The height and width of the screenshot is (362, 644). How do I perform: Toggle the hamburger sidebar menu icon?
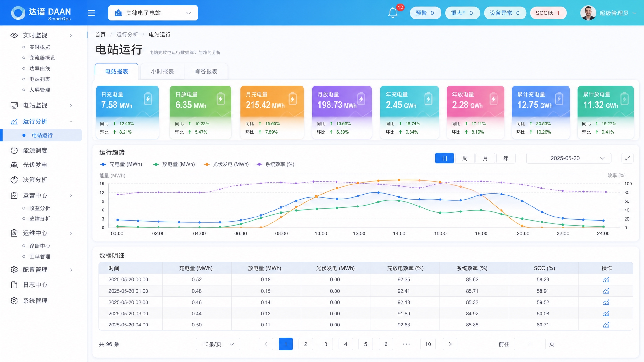(91, 13)
